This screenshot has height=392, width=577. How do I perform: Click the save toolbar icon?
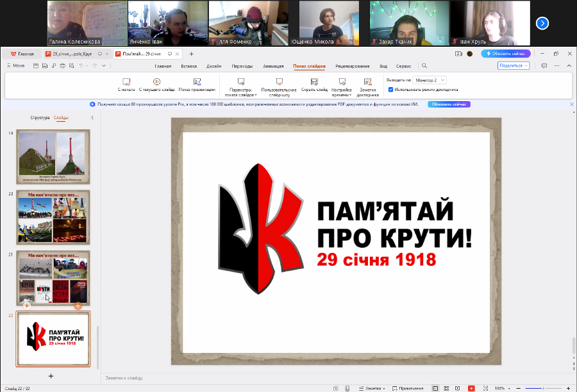point(44,66)
